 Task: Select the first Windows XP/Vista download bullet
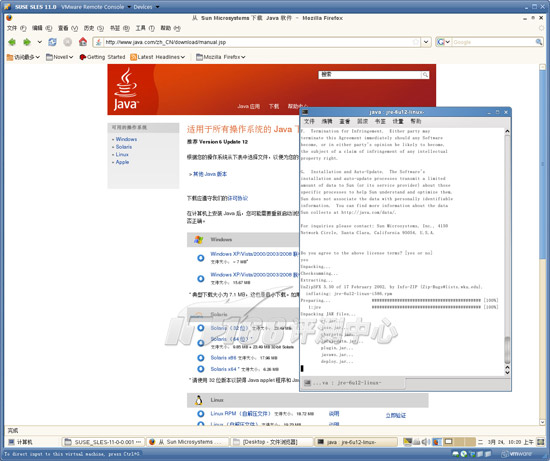click(201, 258)
